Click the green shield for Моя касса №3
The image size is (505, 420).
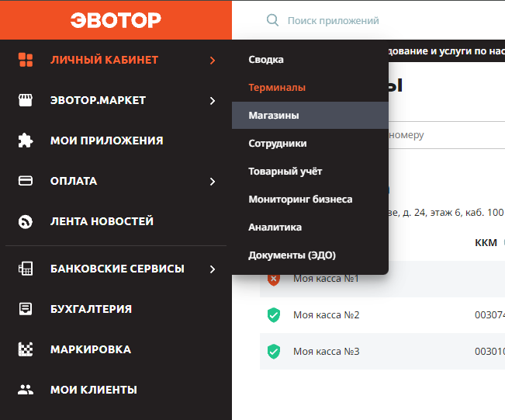click(273, 352)
